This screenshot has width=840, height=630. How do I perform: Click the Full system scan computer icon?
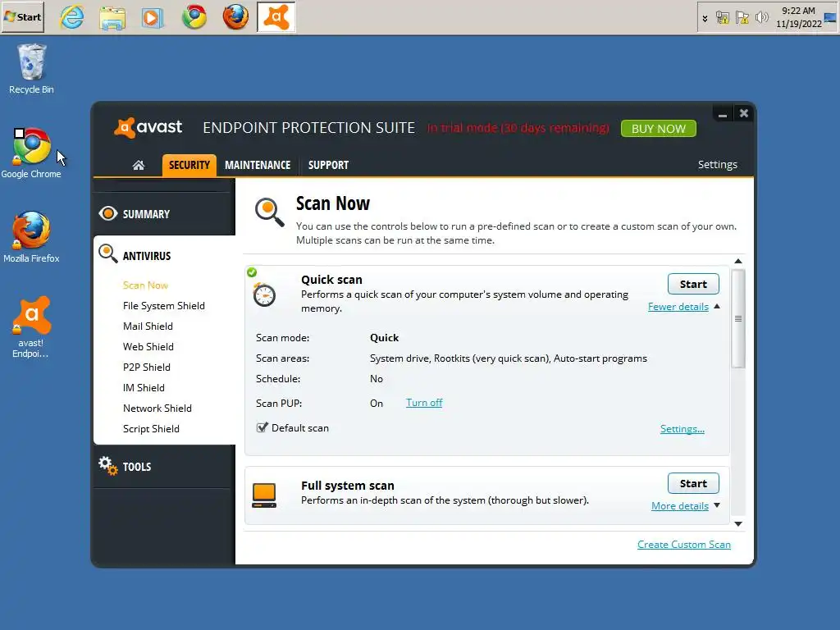tap(264, 495)
